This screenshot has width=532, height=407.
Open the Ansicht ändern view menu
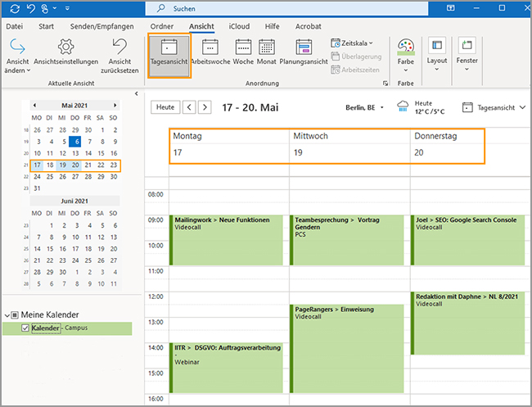point(17,56)
